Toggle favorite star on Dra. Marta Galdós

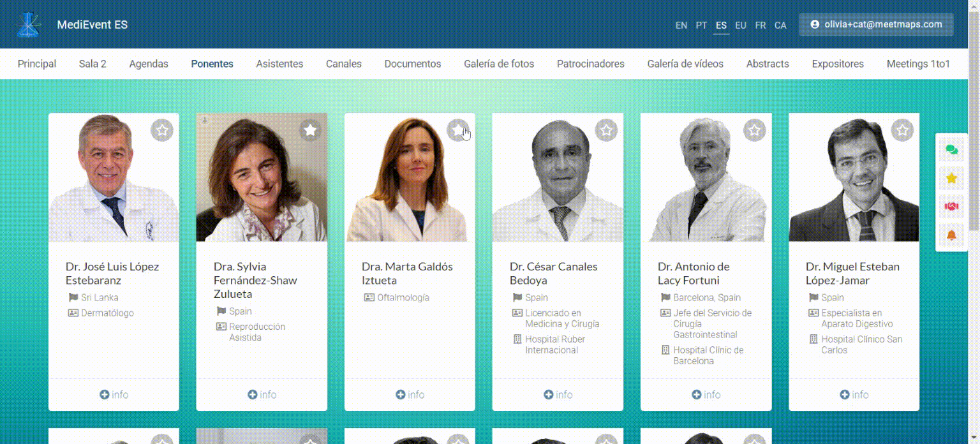pos(458,130)
